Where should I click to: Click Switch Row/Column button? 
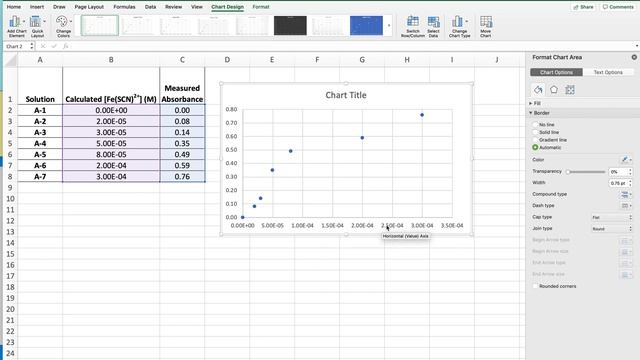pos(413,27)
